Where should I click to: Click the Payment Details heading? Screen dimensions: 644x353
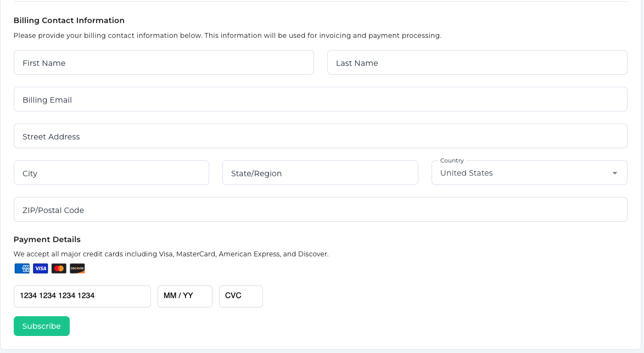(47, 239)
